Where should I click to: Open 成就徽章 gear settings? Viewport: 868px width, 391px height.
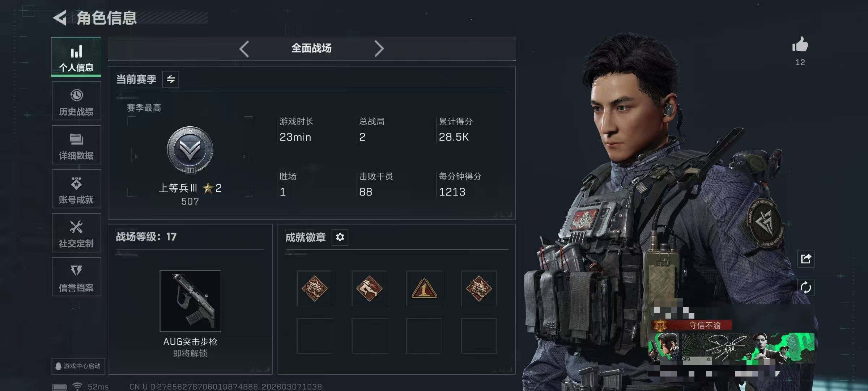pyautogui.click(x=340, y=237)
